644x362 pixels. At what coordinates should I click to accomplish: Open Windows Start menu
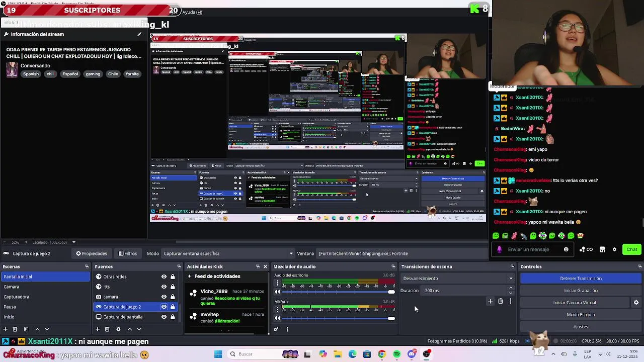218,354
